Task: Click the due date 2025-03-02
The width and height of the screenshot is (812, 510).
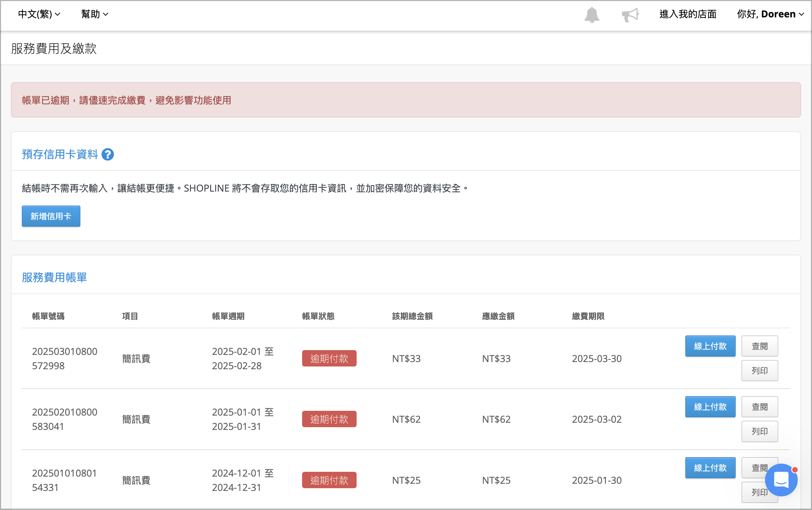Action: (597, 419)
